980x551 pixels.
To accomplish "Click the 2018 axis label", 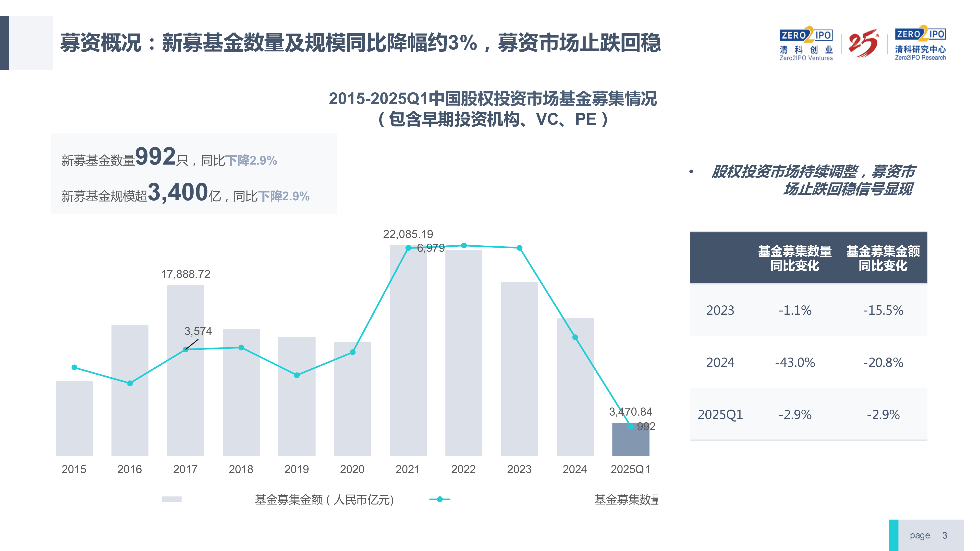I will (241, 469).
